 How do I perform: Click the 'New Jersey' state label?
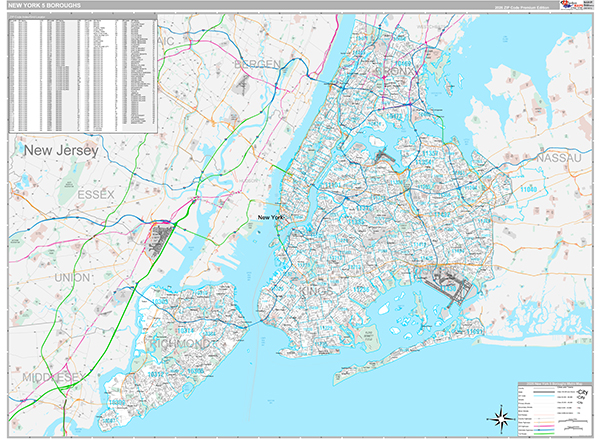61,150
